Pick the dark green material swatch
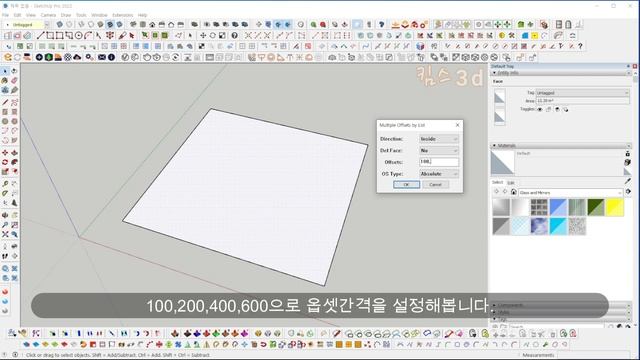 click(x=596, y=207)
